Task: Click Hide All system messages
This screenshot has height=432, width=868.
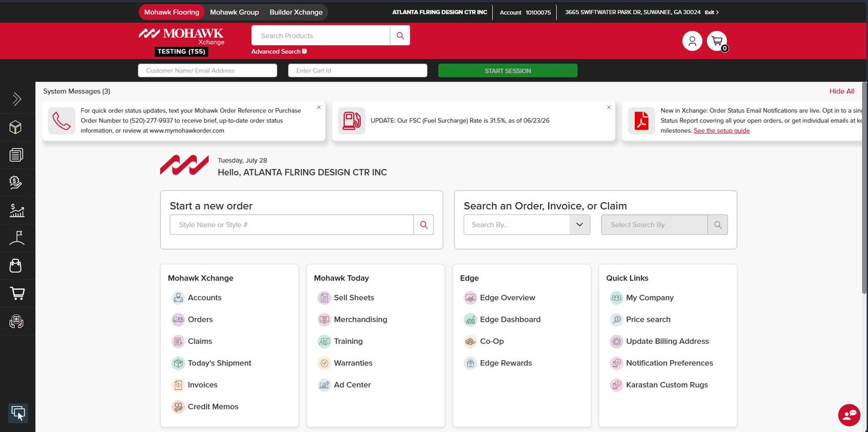Action: click(x=841, y=91)
